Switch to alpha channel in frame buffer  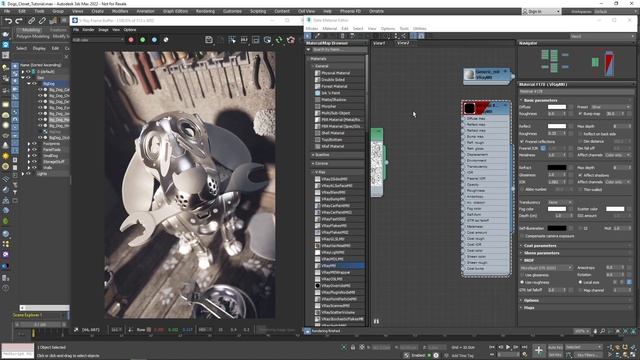[166, 40]
